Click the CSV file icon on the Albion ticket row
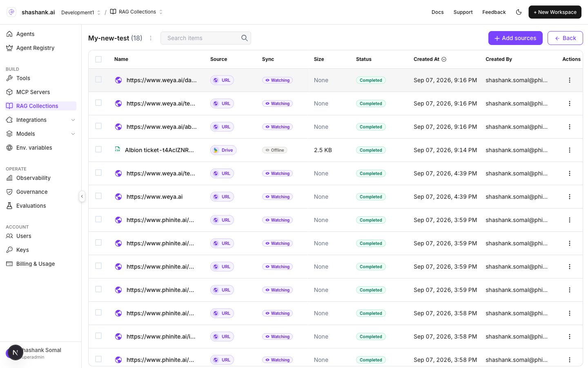Viewport: 588px width, 368px height. click(x=118, y=149)
